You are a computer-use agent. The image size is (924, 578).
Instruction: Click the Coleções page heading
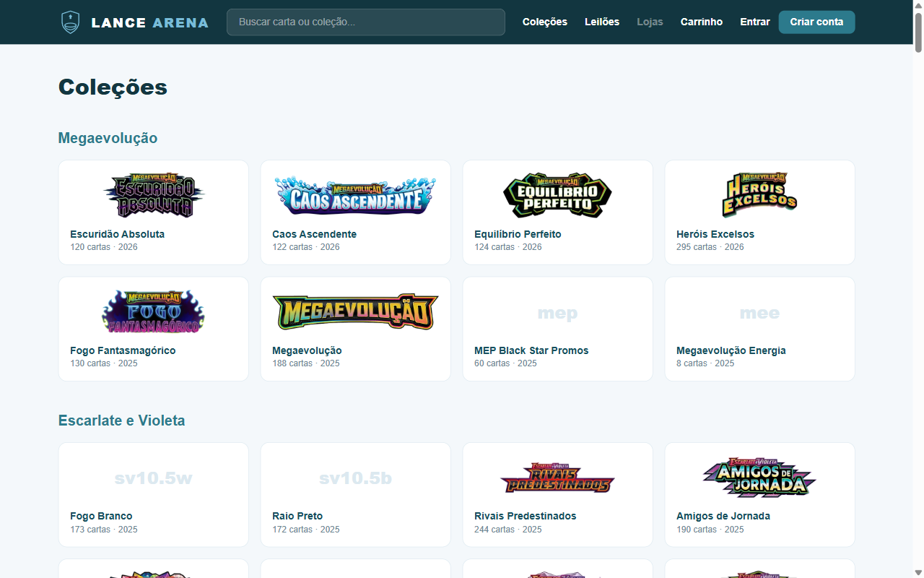coord(113,87)
